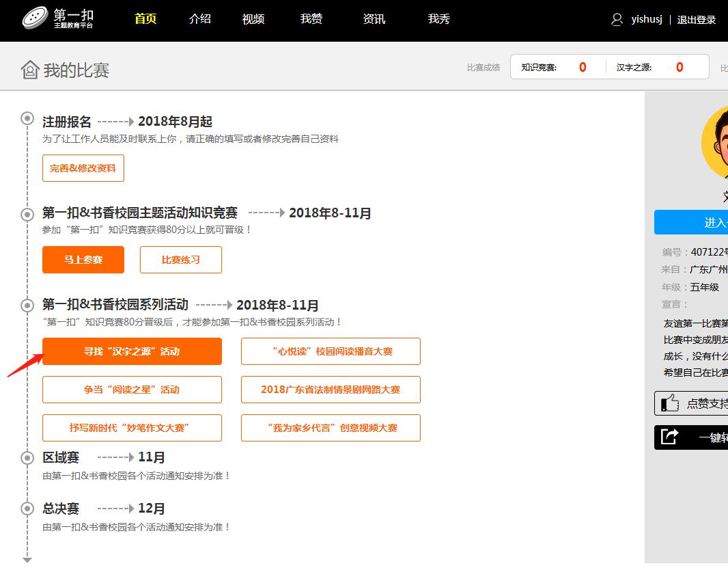Screen dimensions: 728x568
Task: Open the 资讯 page from navigation
Action: (374, 19)
